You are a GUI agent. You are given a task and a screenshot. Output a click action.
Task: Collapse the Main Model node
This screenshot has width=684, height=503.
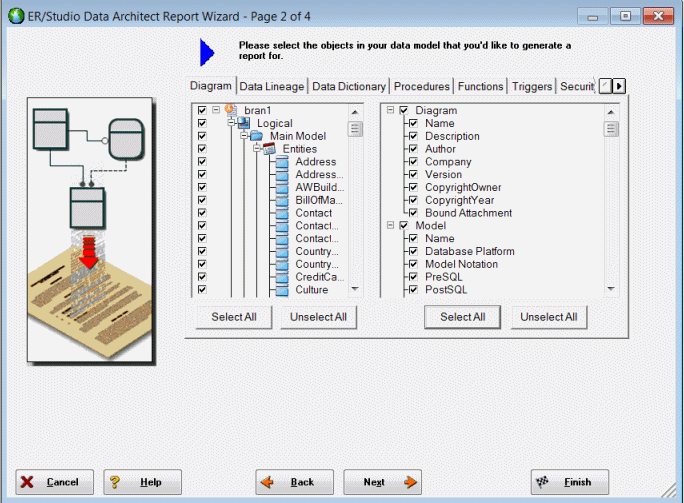[x=244, y=136]
